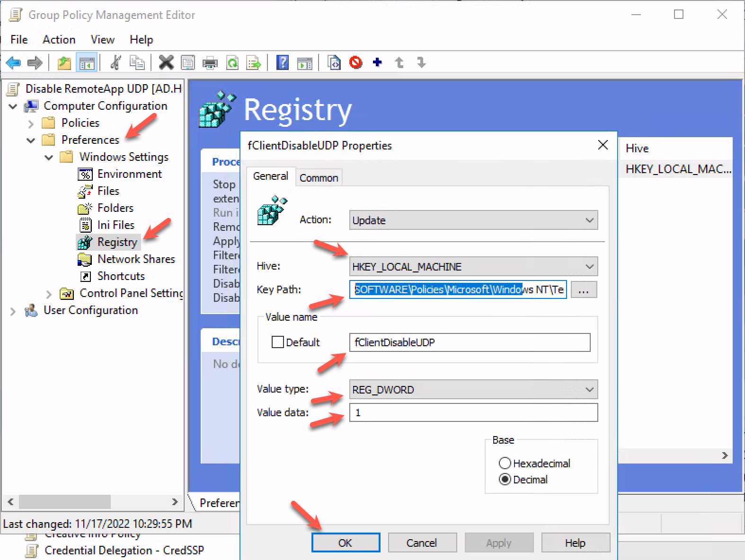Viewport: 745px width, 560px height.
Task: Click tree pane scroll right arrow
Action: 175,501
